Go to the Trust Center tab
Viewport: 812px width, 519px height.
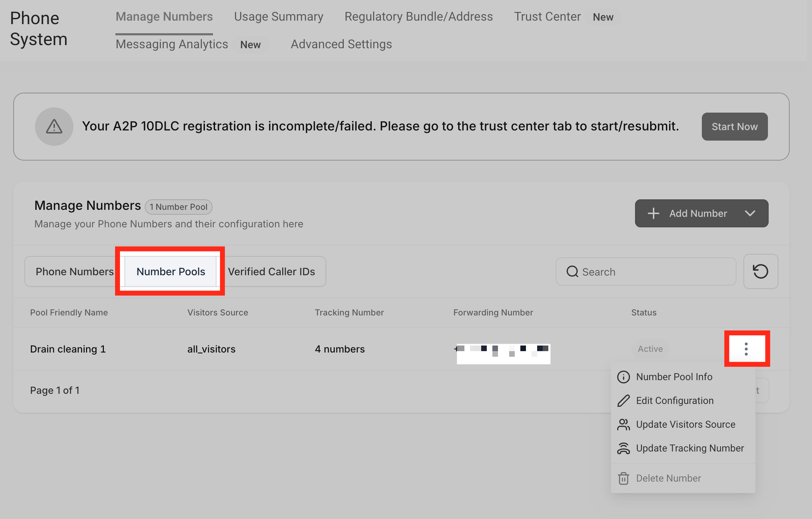pyautogui.click(x=547, y=17)
